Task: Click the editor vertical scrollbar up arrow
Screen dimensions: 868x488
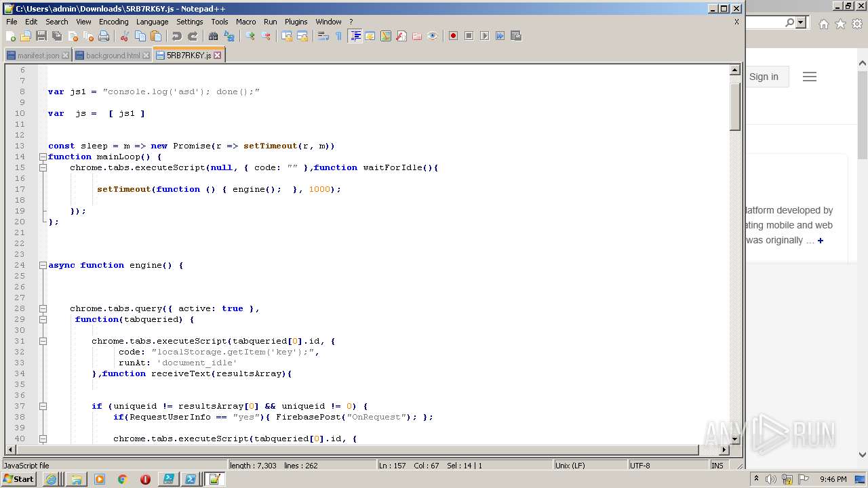Action: (735, 70)
